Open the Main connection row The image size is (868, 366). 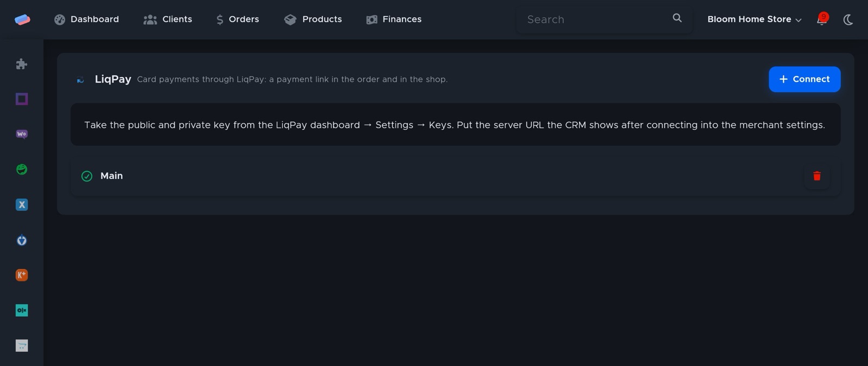point(456,176)
